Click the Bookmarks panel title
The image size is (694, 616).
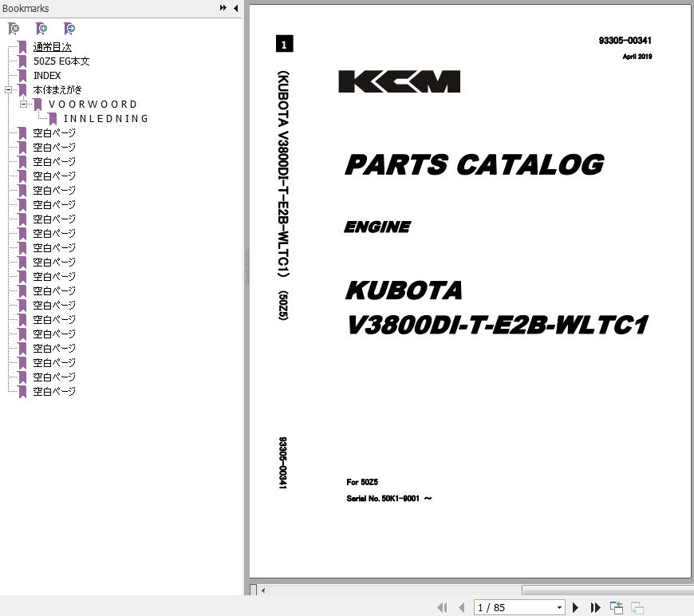[x=26, y=9]
